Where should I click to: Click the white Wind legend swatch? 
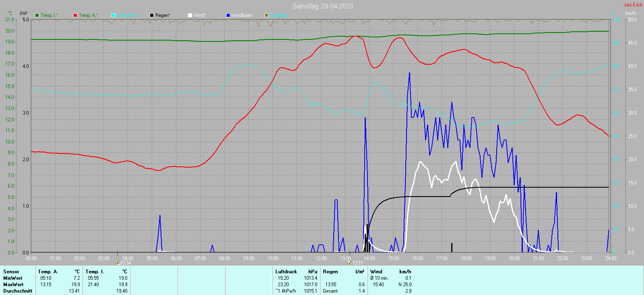tap(190, 15)
